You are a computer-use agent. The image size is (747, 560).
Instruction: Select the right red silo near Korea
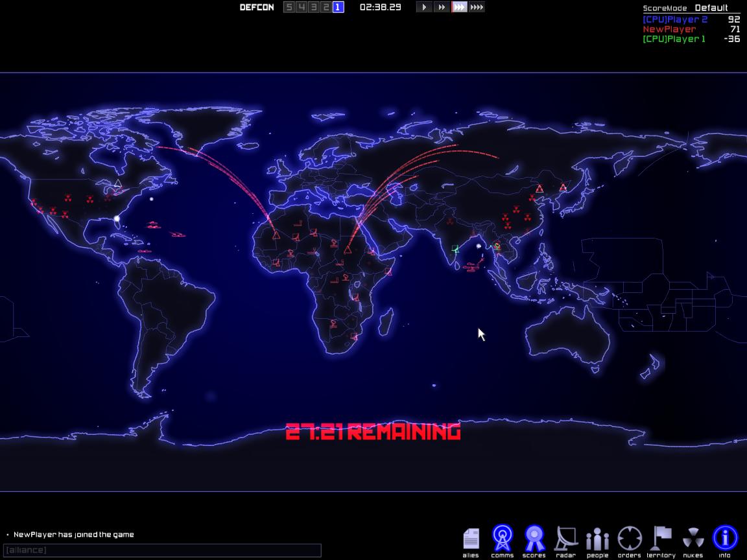tap(563, 187)
